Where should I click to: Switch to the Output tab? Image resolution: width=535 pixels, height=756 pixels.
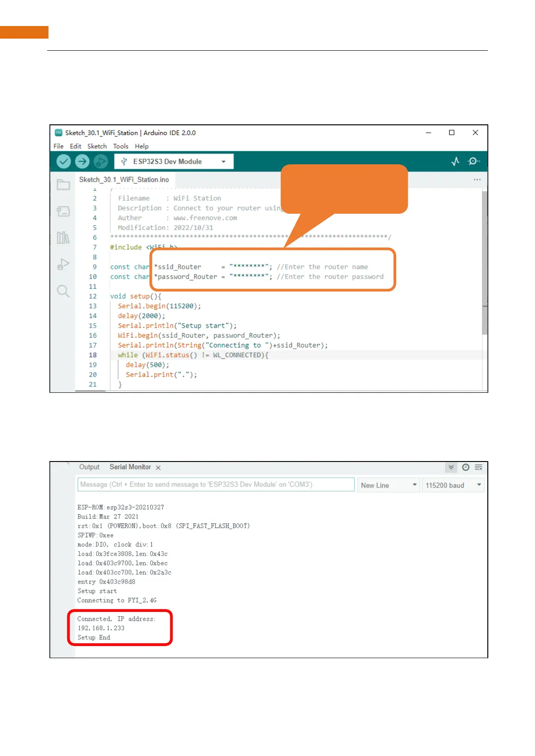(89, 467)
